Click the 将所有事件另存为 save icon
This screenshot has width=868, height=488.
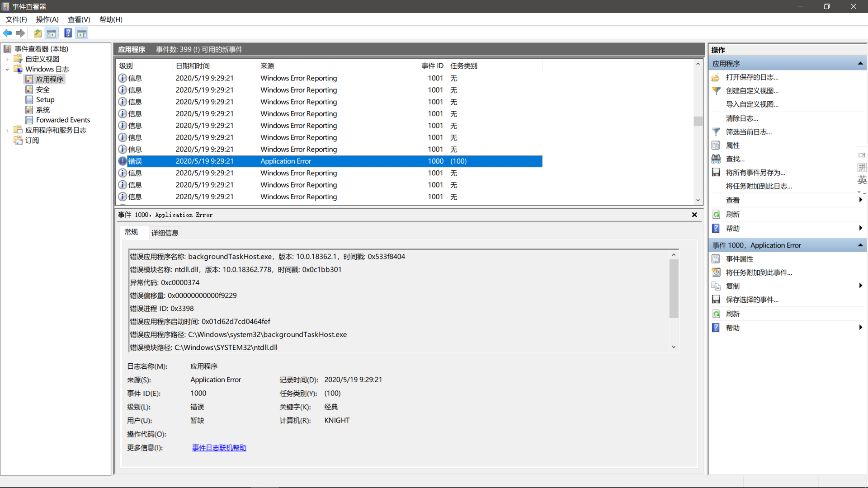[x=716, y=172]
